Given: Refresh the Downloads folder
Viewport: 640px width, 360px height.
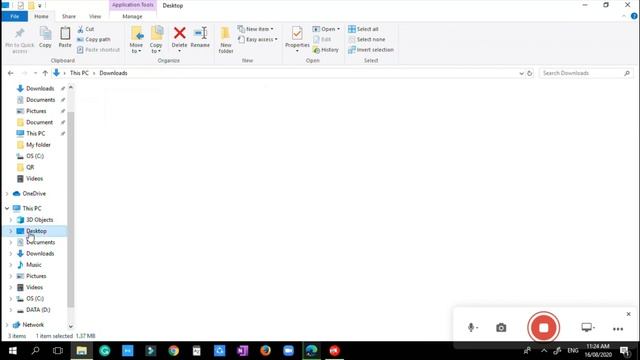Looking at the screenshot, I should [529, 73].
